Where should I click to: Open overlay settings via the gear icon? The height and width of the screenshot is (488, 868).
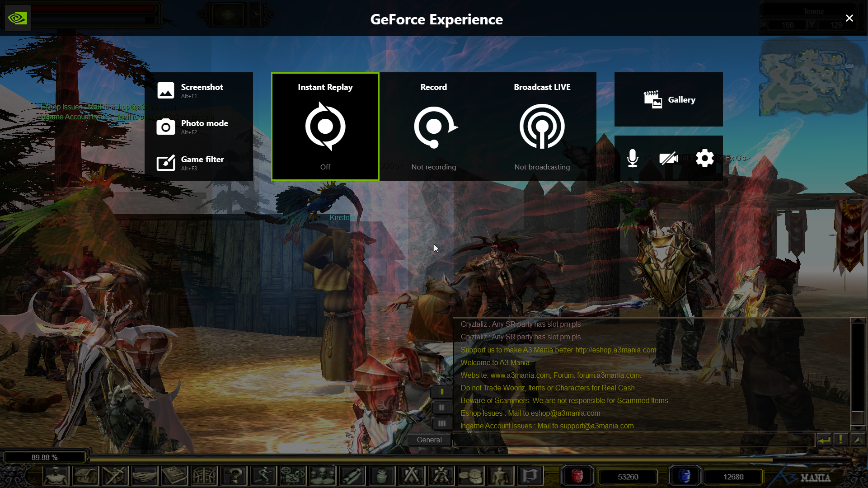coord(705,158)
